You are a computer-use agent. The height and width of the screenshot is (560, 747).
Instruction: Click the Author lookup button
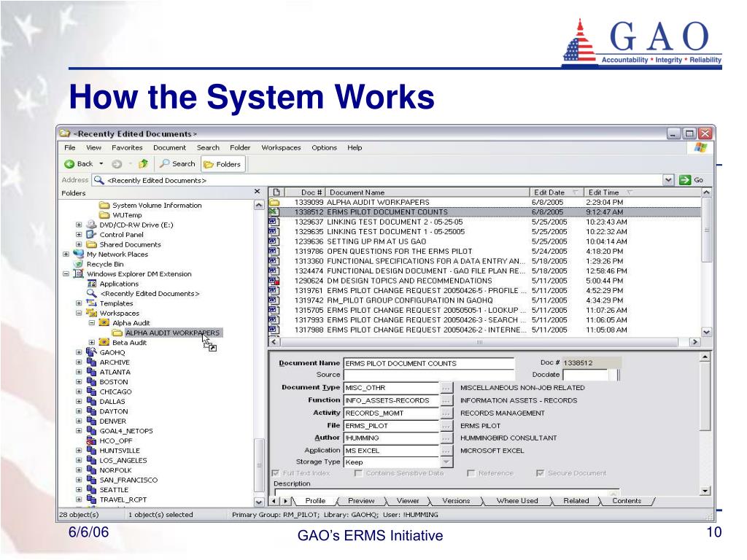446,438
